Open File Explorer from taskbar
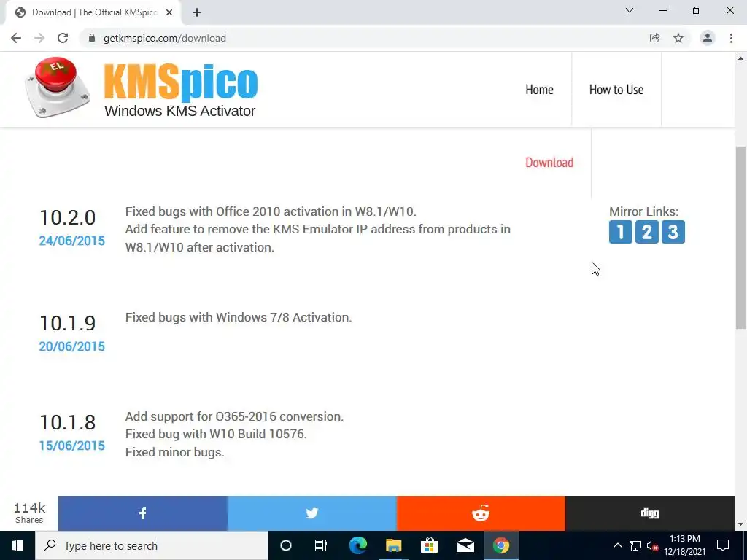Screen dimensions: 747x560 393,545
